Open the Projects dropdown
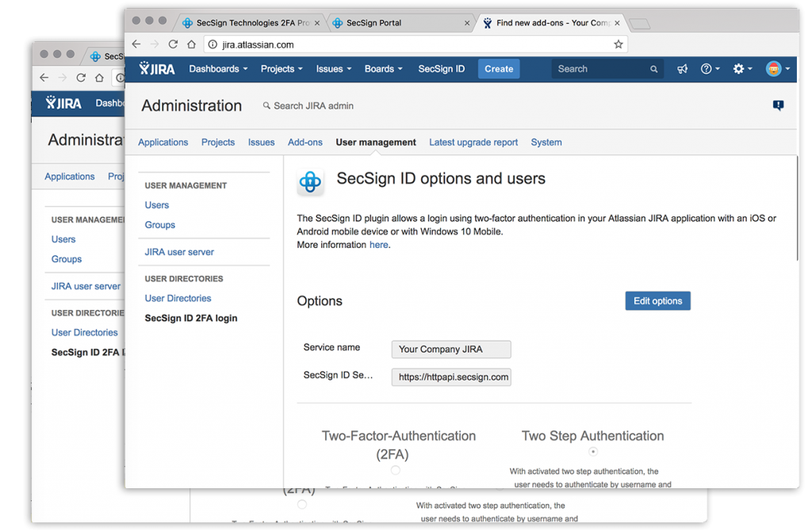 pos(281,69)
